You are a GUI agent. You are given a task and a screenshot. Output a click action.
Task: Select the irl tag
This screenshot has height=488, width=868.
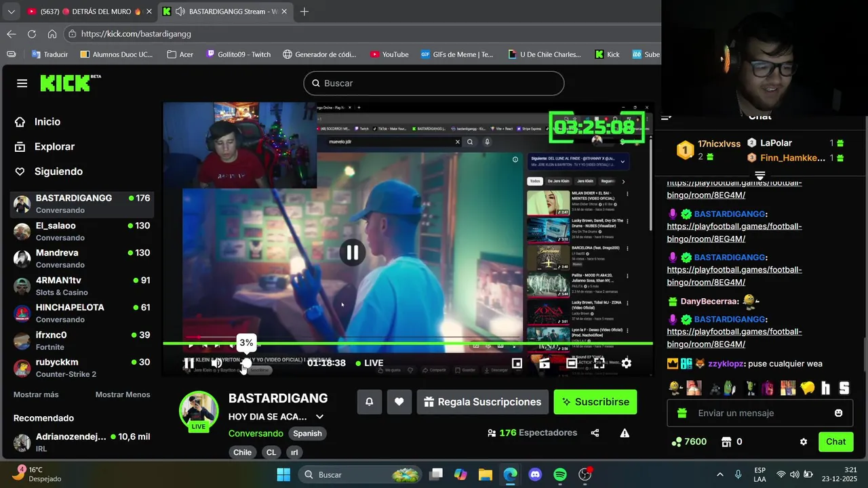click(x=294, y=452)
